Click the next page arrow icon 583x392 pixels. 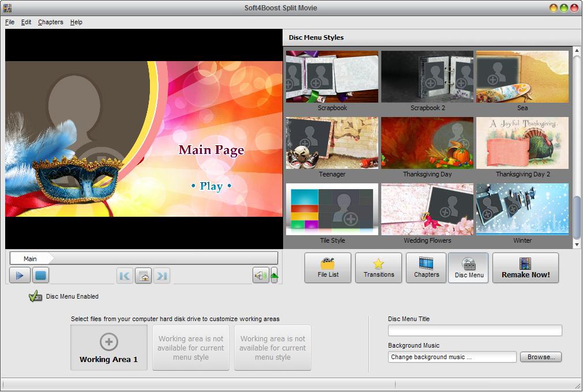162,276
